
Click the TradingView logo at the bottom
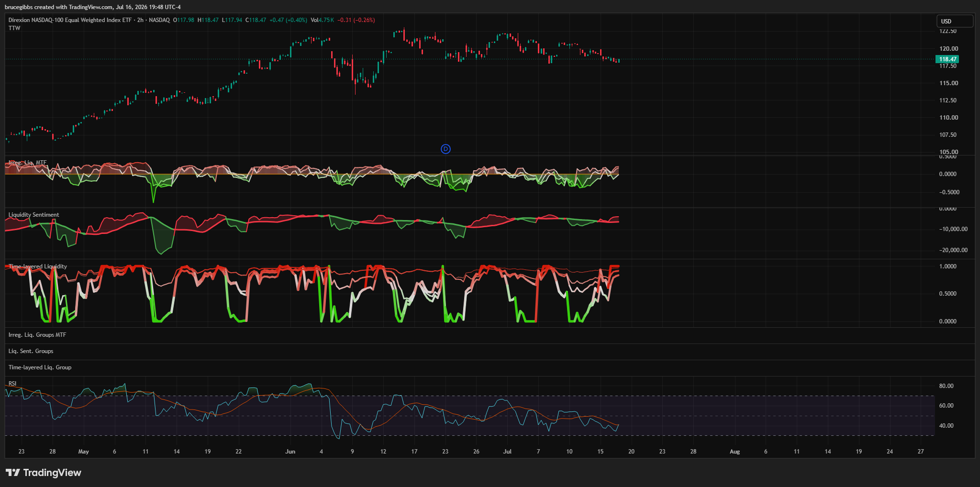pos(44,473)
